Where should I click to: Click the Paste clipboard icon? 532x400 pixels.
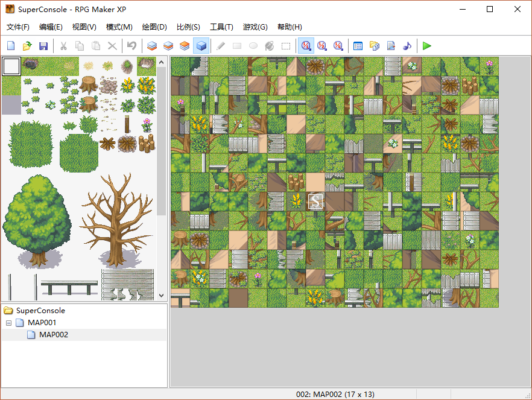(x=96, y=46)
